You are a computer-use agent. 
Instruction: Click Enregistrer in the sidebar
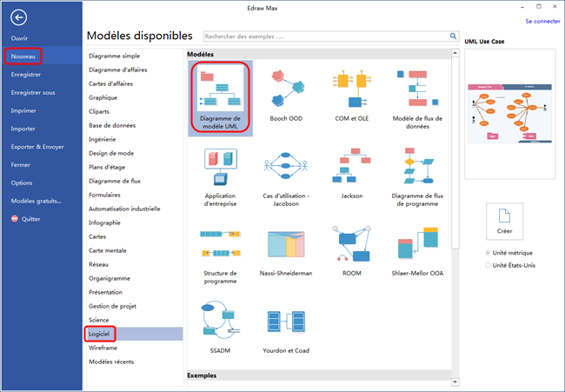pos(26,75)
